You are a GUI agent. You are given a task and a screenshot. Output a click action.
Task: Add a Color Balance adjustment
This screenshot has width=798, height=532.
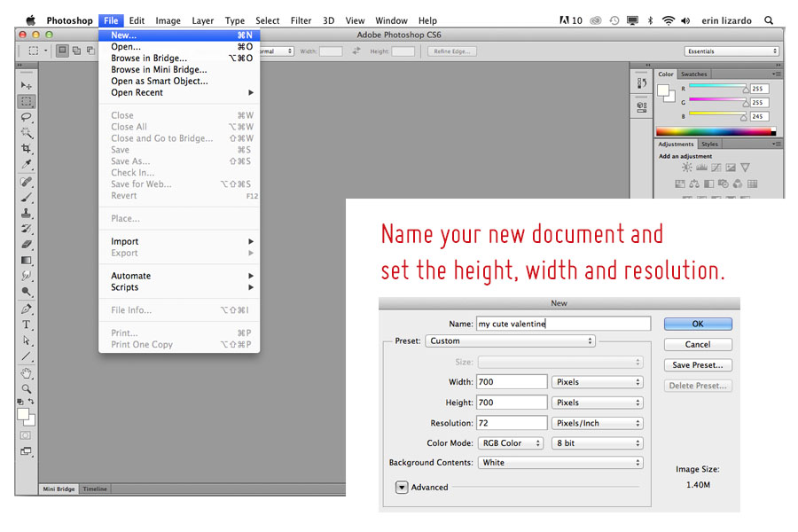tap(694, 184)
